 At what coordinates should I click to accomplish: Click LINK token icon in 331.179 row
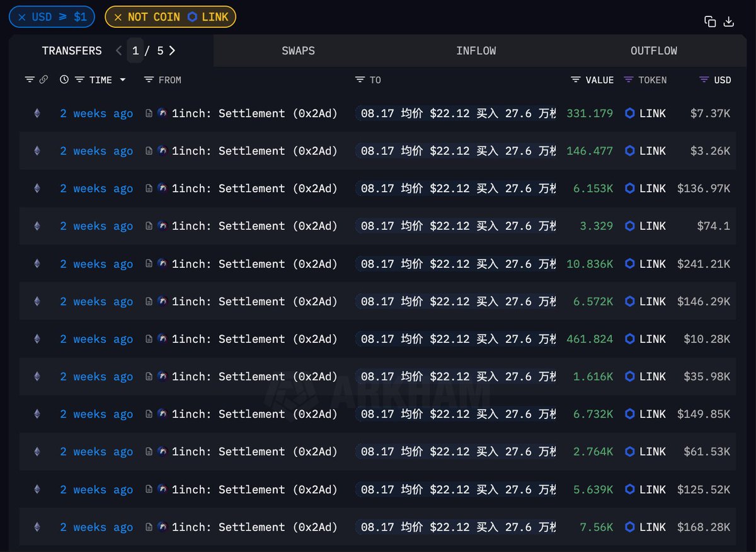(x=630, y=113)
